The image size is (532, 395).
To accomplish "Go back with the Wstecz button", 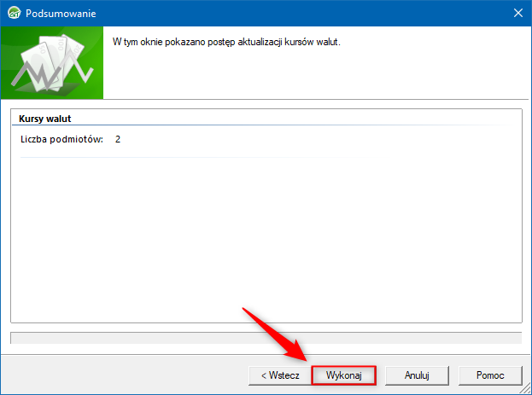I will click(x=280, y=375).
